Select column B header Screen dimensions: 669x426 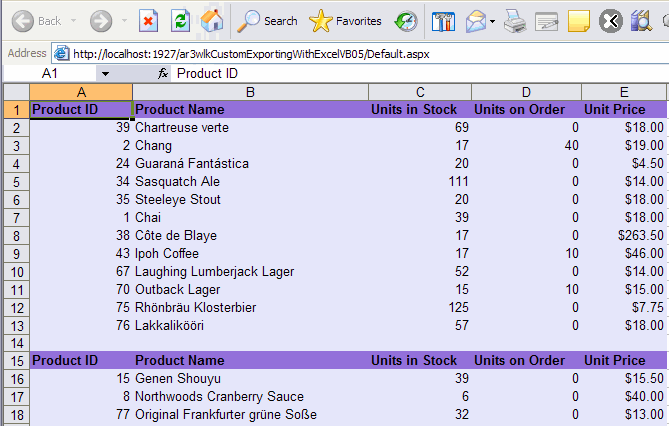coord(250,92)
